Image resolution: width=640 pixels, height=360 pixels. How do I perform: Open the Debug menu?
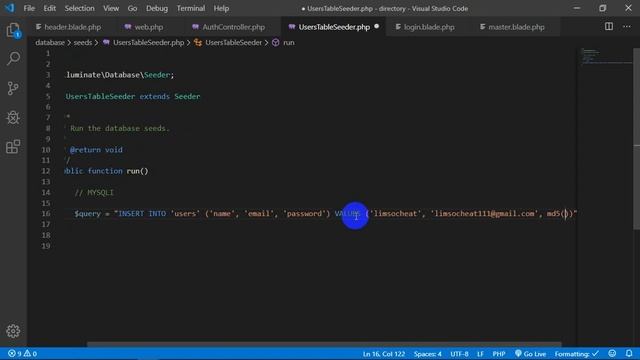point(157,8)
